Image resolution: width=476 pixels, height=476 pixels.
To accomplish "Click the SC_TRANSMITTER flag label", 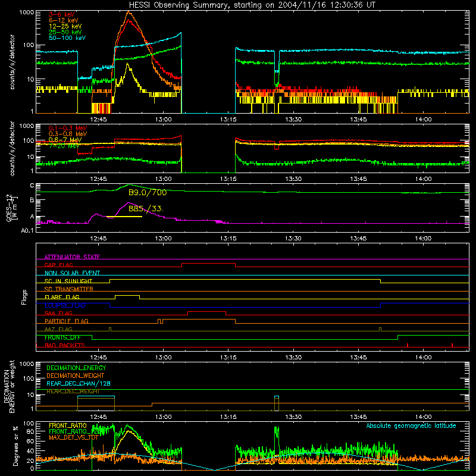I will coord(69,289).
